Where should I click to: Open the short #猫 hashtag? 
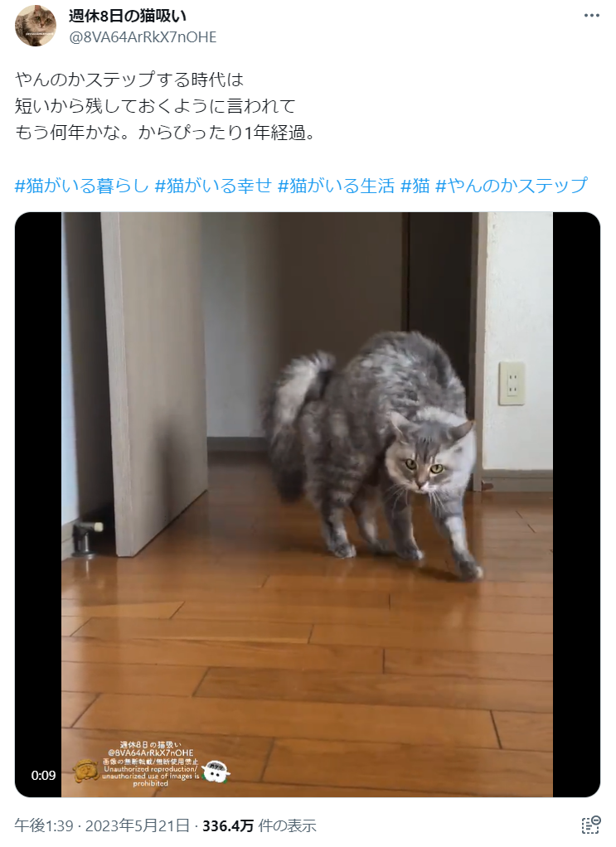(415, 186)
